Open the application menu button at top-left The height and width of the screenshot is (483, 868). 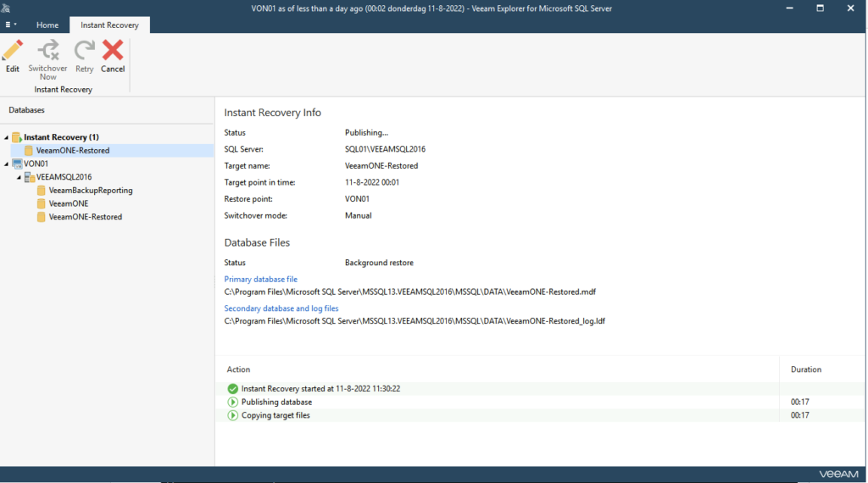(10, 25)
